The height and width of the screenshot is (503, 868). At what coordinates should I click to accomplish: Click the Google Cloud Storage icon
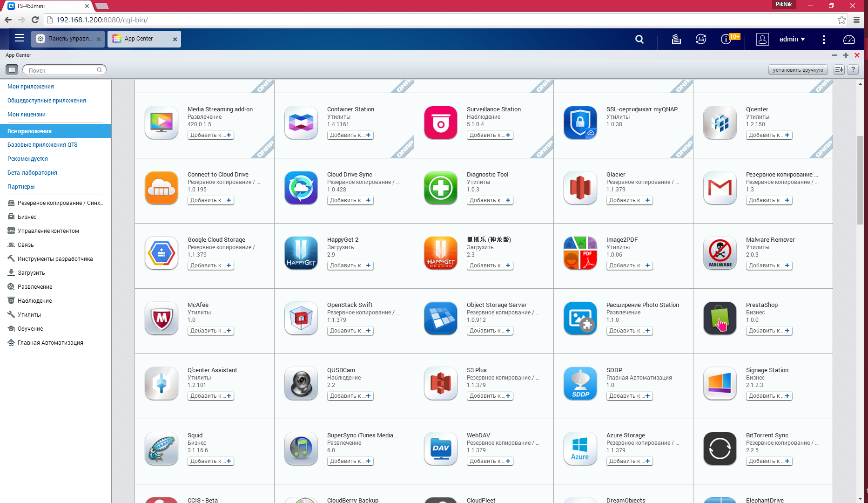[x=161, y=253]
